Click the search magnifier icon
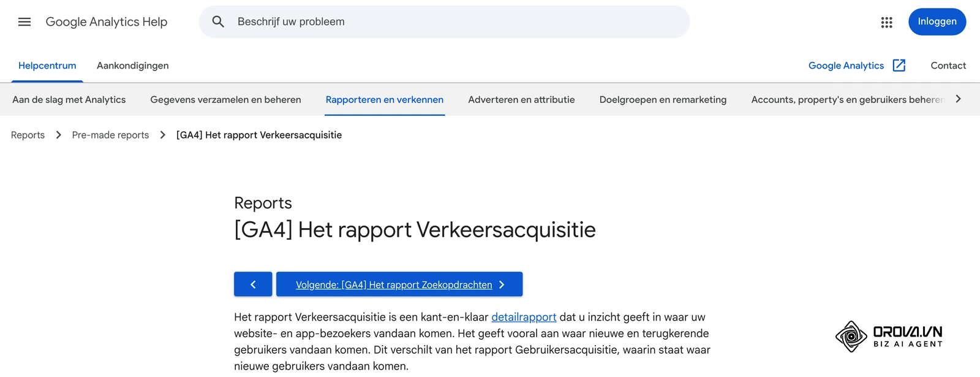Screen dimensions: 980x377 (x=218, y=22)
